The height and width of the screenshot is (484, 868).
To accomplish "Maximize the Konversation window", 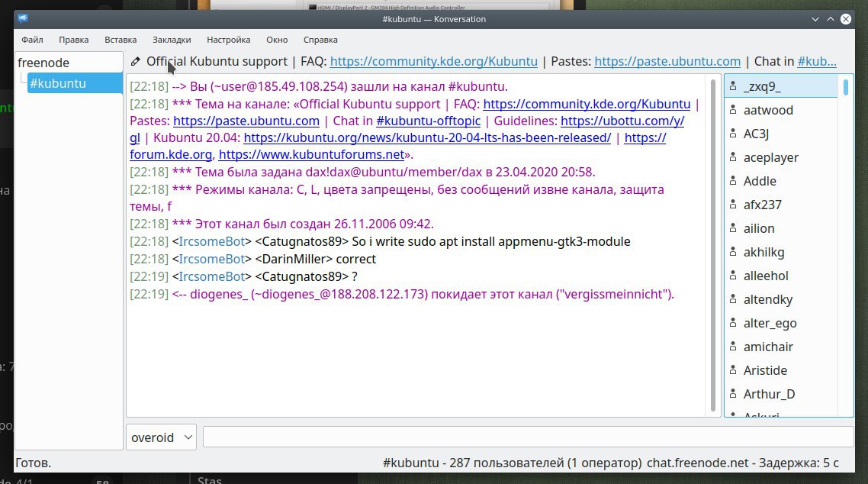I will 831,19.
